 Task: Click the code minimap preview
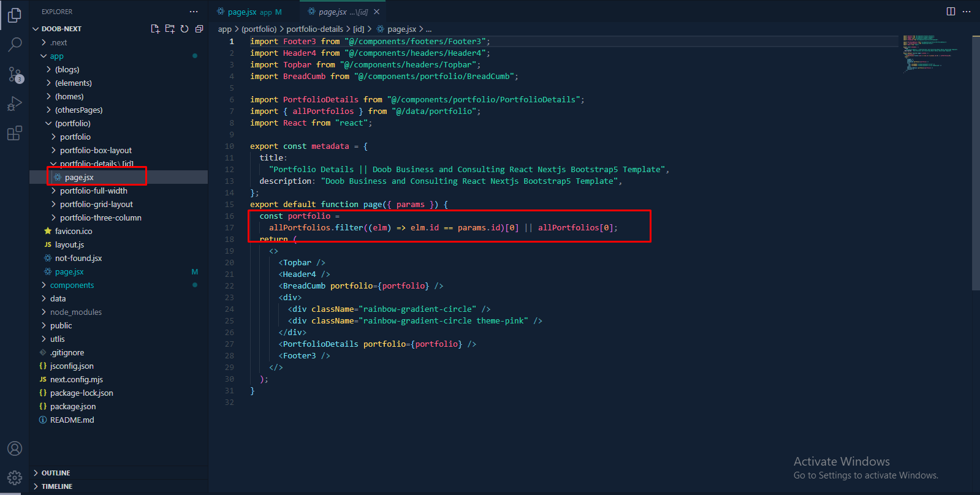click(x=932, y=53)
